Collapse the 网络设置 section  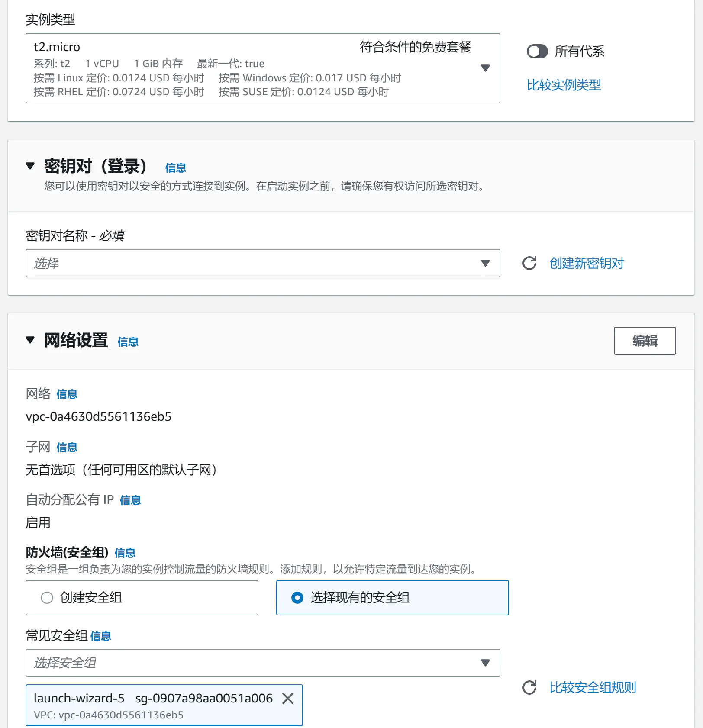30,340
